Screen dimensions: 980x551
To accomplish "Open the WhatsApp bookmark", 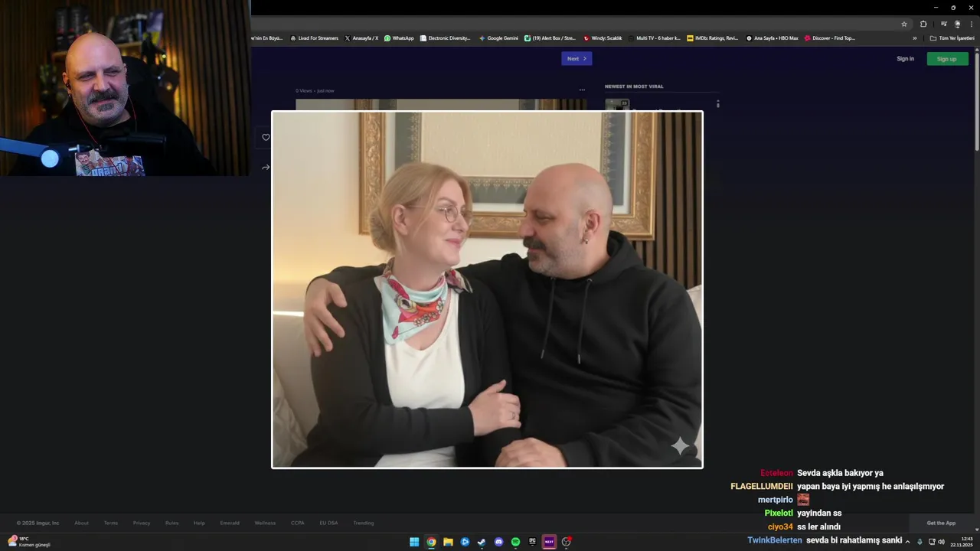I will pos(399,38).
